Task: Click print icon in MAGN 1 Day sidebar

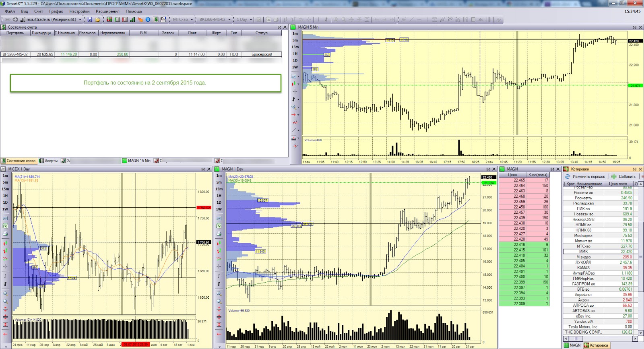Action: [219, 233]
